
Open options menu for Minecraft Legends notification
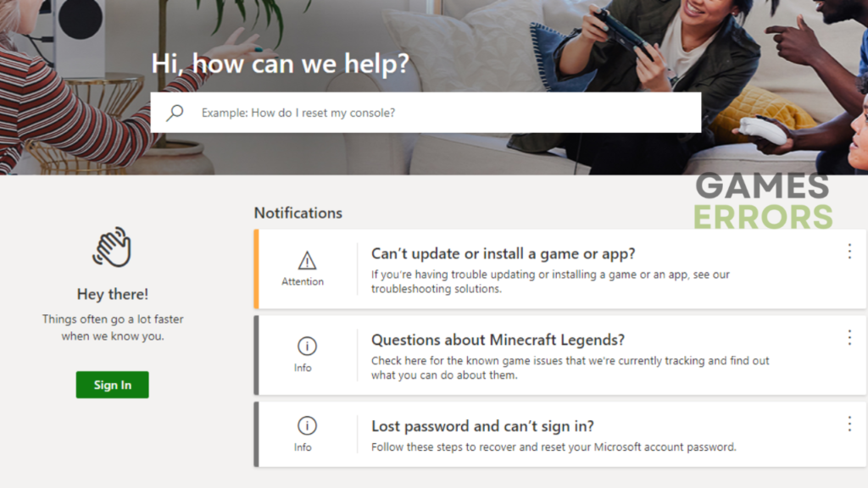click(x=849, y=338)
